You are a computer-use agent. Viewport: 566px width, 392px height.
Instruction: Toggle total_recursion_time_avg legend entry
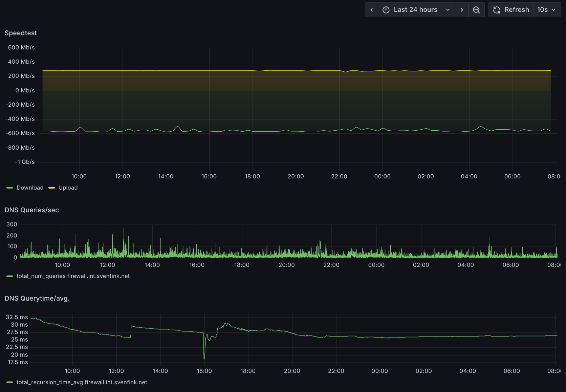[x=82, y=382]
